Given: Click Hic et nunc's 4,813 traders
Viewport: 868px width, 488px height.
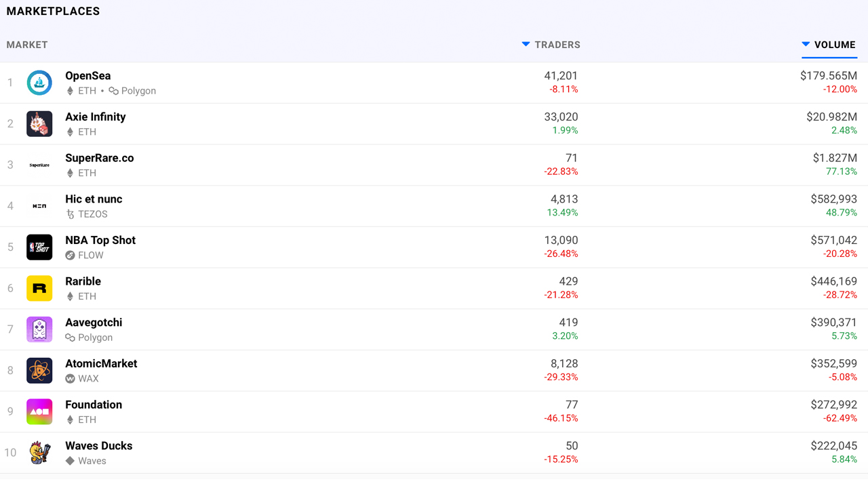Looking at the screenshot, I should point(564,199).
